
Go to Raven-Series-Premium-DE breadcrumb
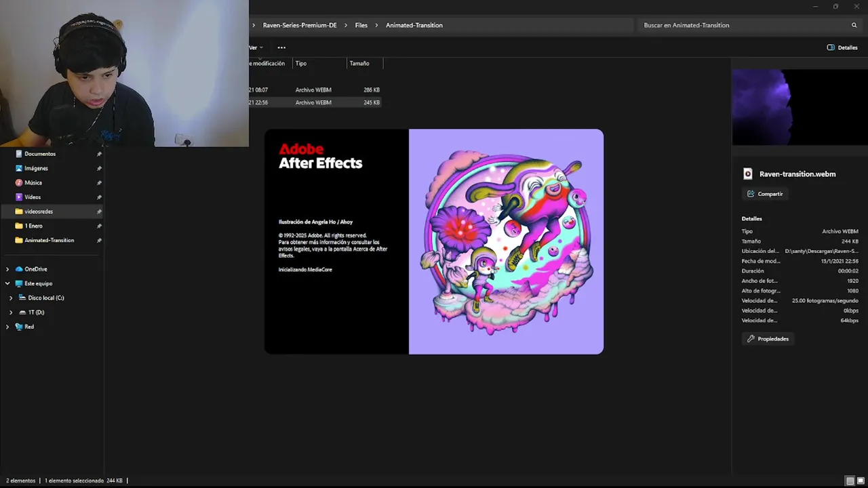(x=300, y=25)
